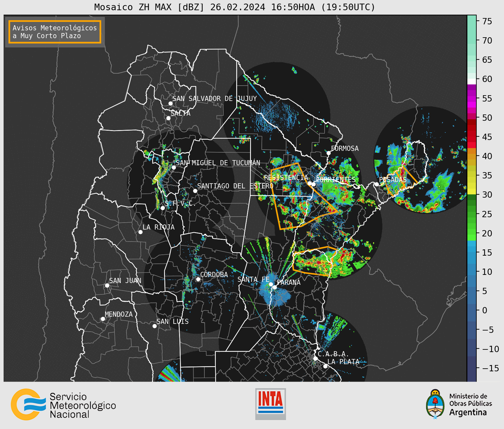Click the red 45 dBZ band on colorbar
504x429 pixels.
click(x=472, y=137)
